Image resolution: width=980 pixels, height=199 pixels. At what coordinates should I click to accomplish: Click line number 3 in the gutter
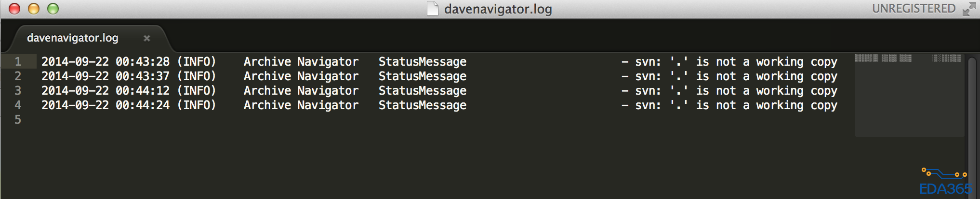[x=18, y=91]
